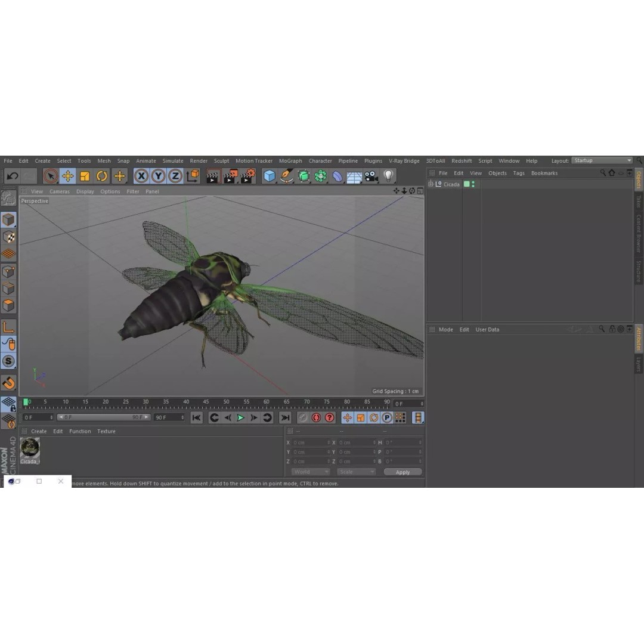Toggle Z axis lock
The height and width of the screenshot is (644, 644).
pyautogui.click(x=175, y=176)
